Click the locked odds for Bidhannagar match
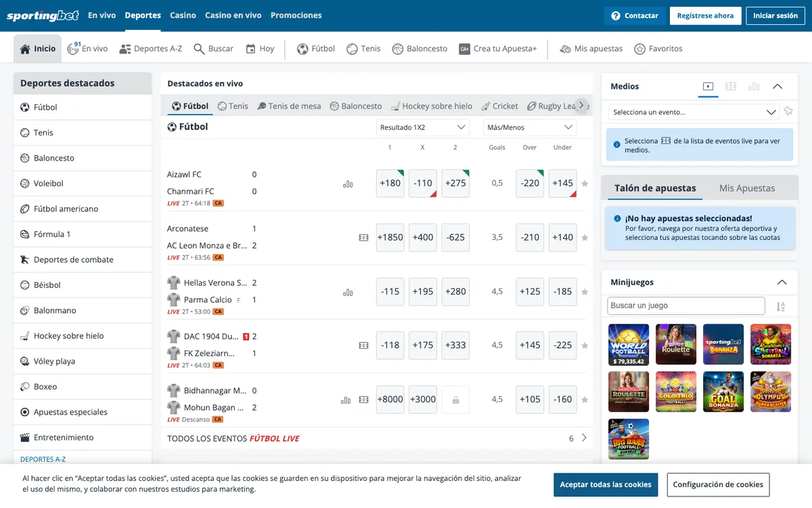The height and width of the screenshot is (508, 812). [x=455, y=400]
